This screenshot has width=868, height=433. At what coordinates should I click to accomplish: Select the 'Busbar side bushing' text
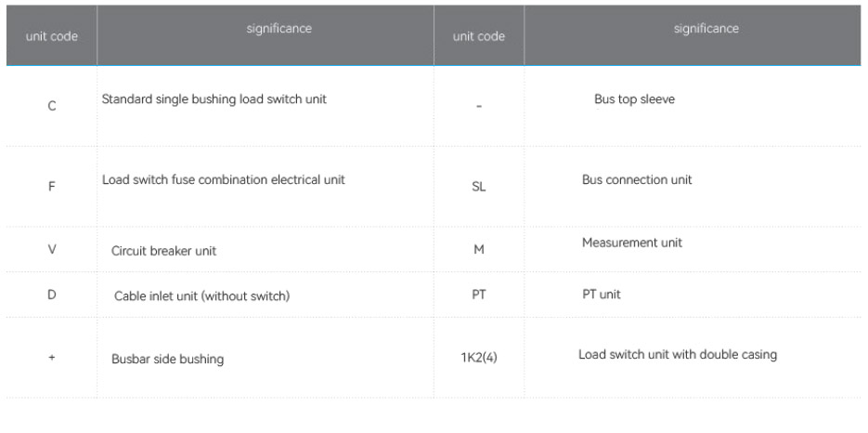(167, 359)
